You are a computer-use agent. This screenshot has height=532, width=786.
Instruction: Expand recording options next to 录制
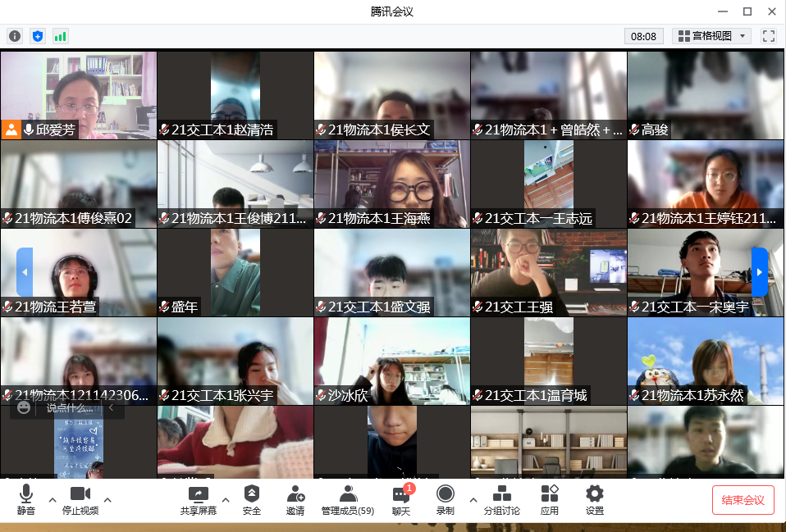(x=473, y=500)
